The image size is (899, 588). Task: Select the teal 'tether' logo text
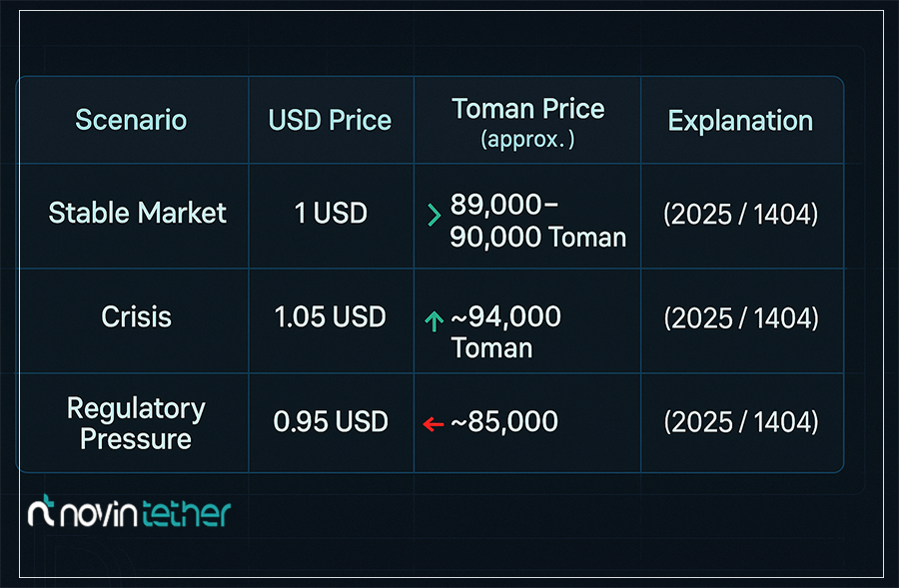pyautogui.click(x=187, y=513)
